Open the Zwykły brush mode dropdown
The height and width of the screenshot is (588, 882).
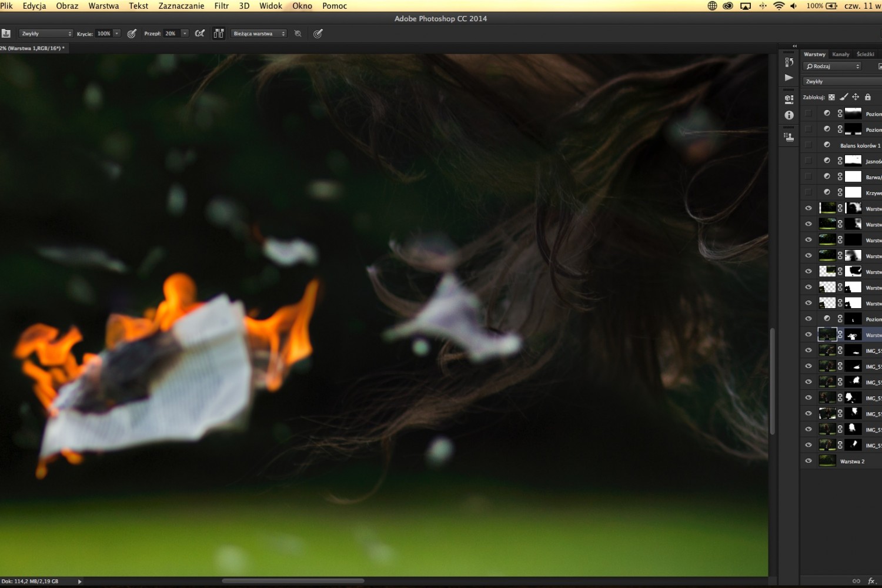pyautogui.click(x=46, y=34)
